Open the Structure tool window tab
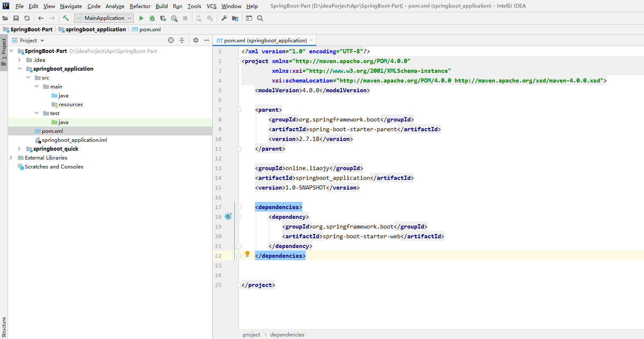This screenshot has width=644, height=339. pyautogui.click(x=4, y=327)
